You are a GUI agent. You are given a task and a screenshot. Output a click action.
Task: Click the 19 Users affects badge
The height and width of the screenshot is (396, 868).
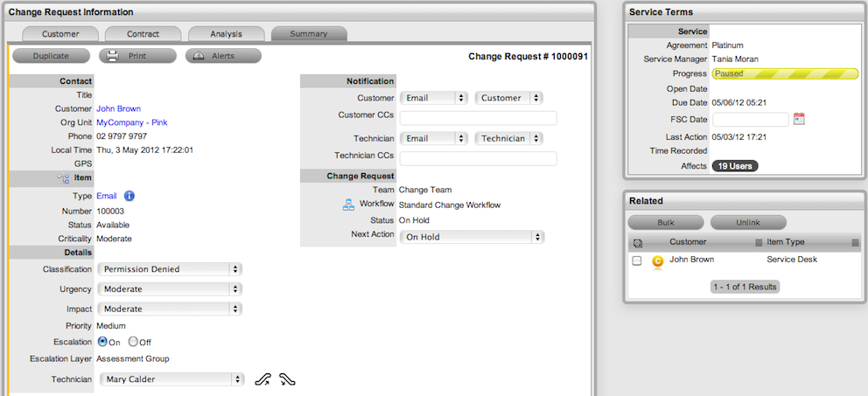[735, 166]
